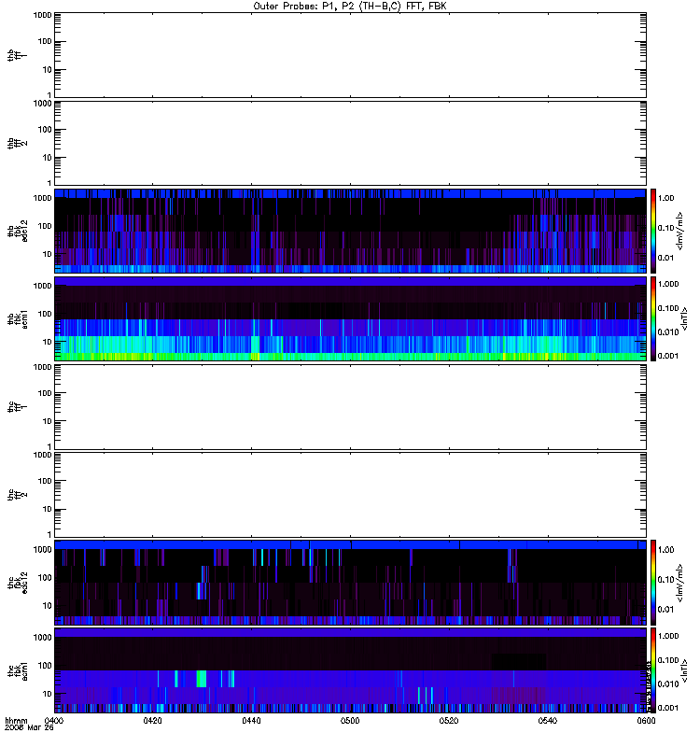Viewport: 700px width, 747px height.
Task: Click the 100 y-axis tick of thb fbk scm1 panel
Action: [45, 314]
